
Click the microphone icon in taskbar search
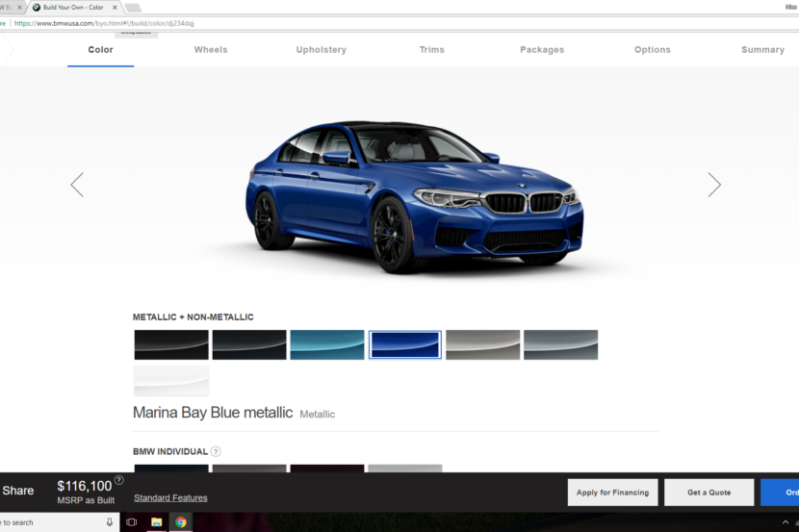tap(109, 522)
